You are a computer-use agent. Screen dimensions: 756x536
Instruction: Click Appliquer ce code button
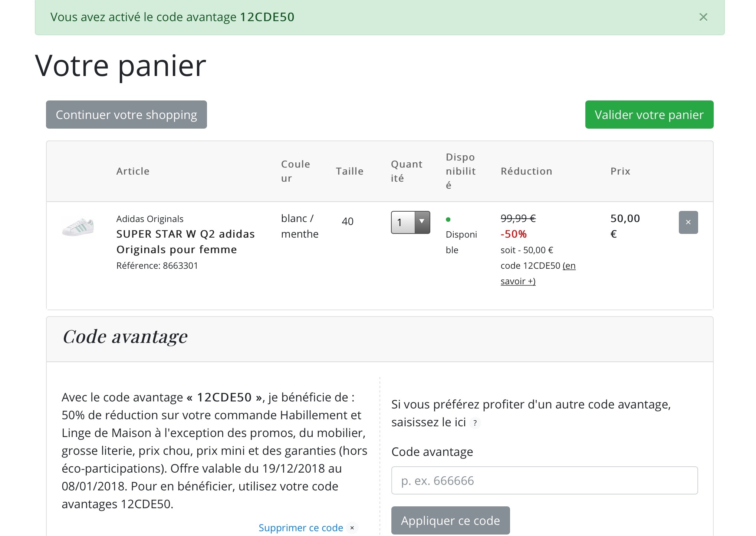(450, 520)
